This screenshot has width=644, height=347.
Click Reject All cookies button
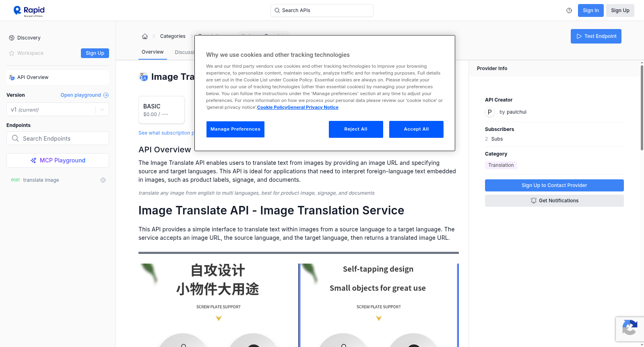[356, 129]
